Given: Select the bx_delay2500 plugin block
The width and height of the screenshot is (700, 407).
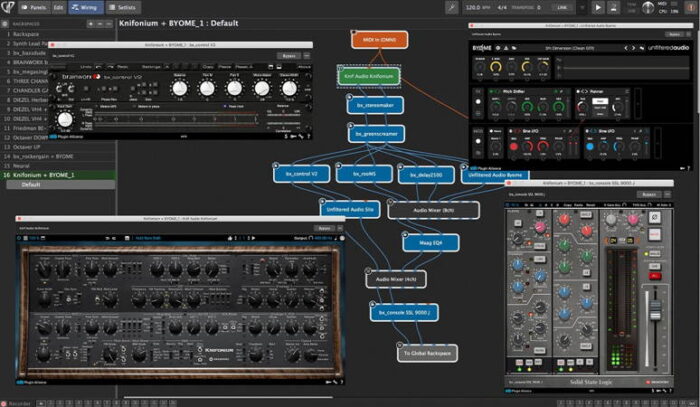Looking at the screenshot, I should 426,174.
